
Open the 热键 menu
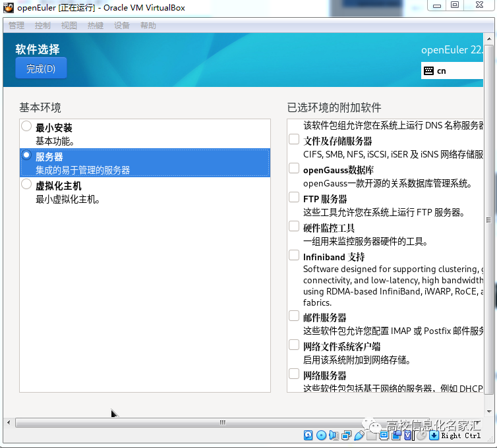(x=96, y=25)
